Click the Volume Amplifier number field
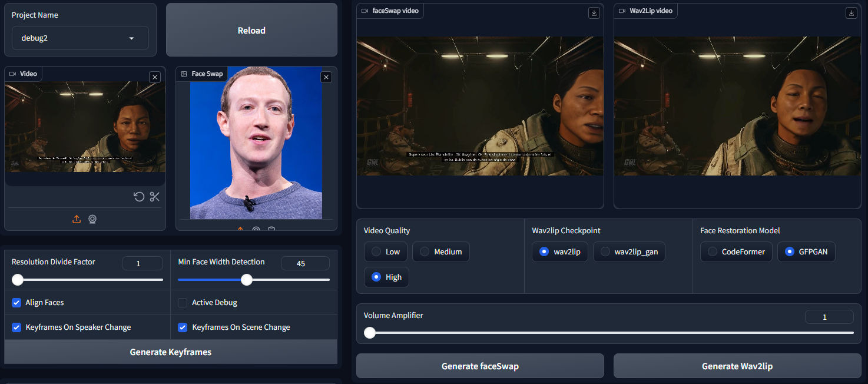Viewport: 868px width, 384px height. coord(829,317)
